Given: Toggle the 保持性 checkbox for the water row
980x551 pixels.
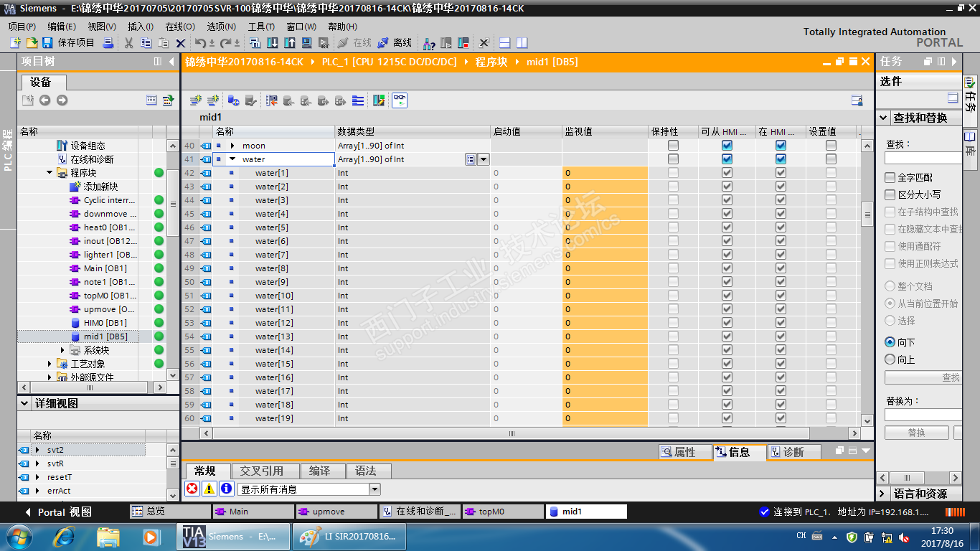Looking at the screenshot, I should click(673, 159).
